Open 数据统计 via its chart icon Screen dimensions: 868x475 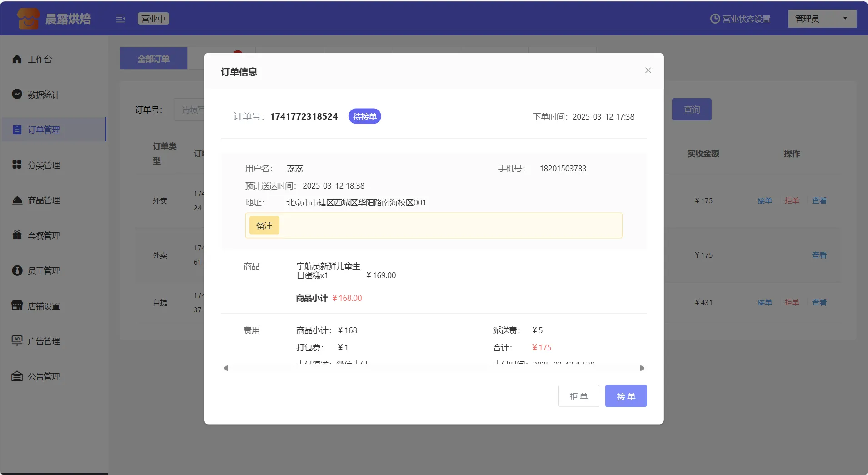click(x=17, y=94)
